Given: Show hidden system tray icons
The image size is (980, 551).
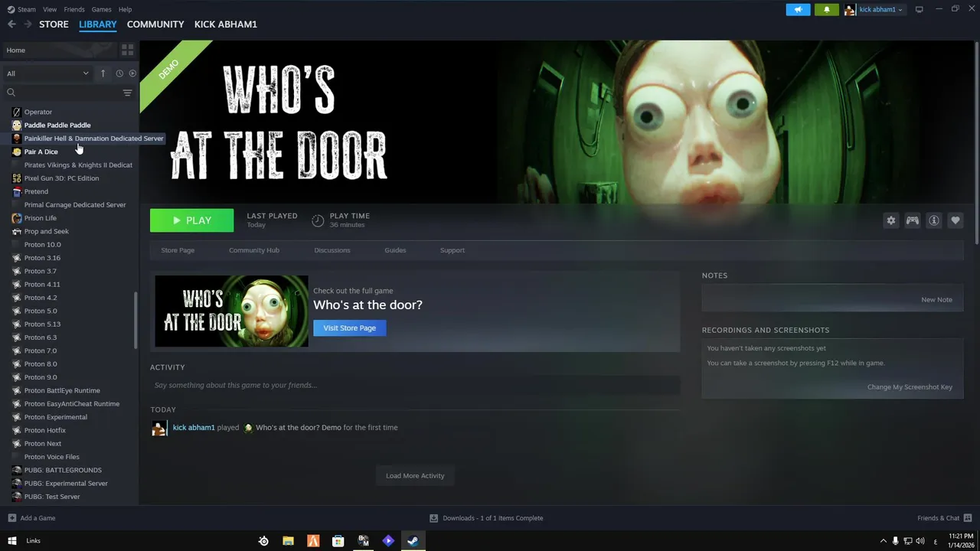Looking at the screenshot, I should (883, 541).
